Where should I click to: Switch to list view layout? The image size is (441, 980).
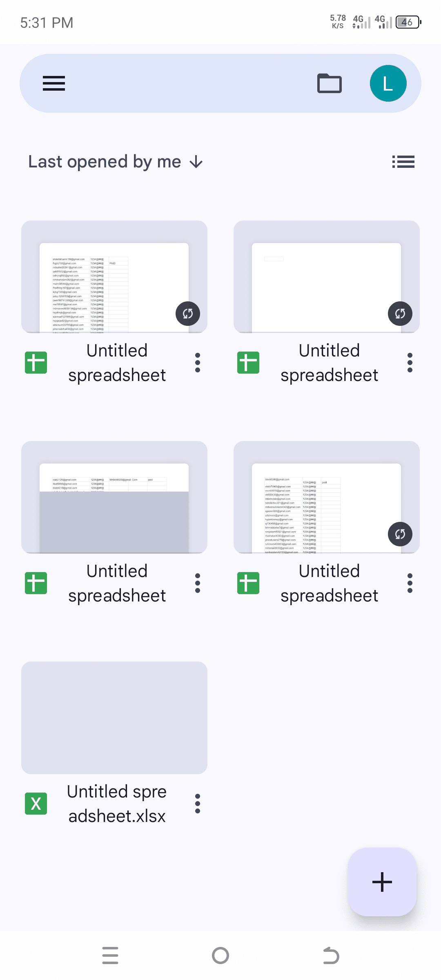(403, 162)
